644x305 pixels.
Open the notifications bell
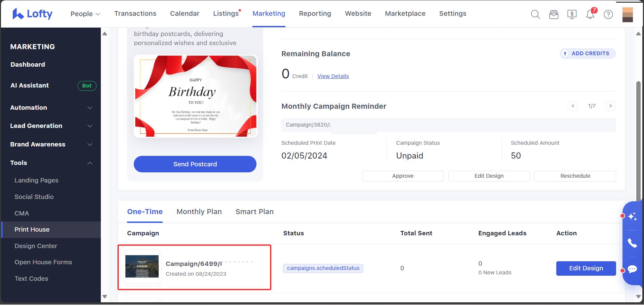pyautogui.click(x=591, y=14)
